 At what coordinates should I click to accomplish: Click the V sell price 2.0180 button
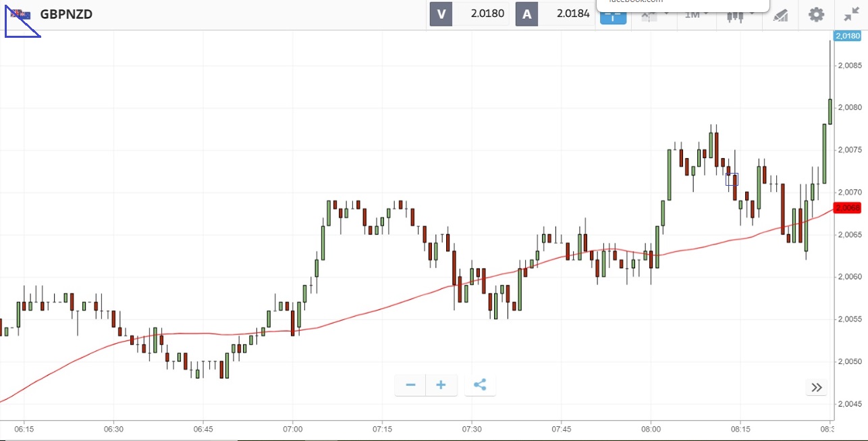[469, 14]
